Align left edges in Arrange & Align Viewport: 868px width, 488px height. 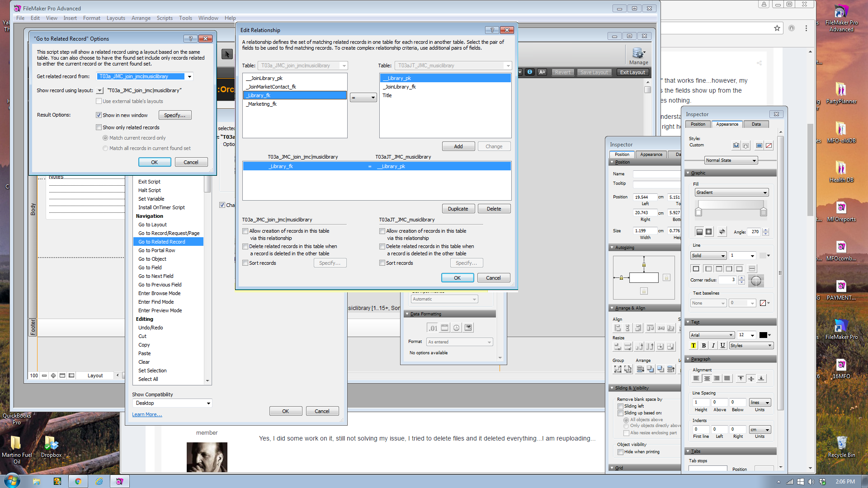(618, 328)
